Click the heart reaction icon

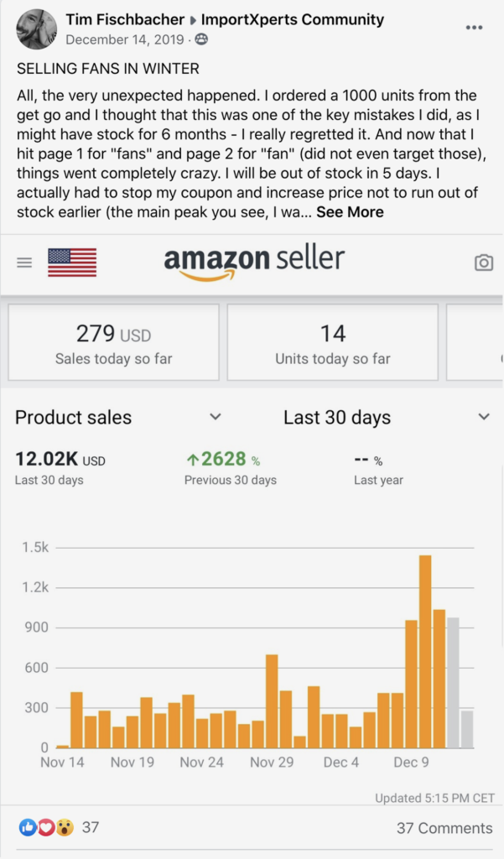pyautogui.click(x=45, y=827)
